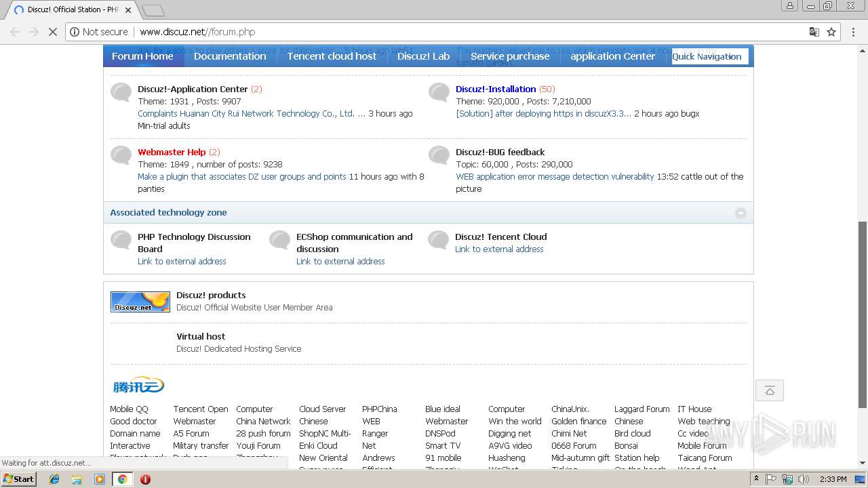
Task: Click Discuz!-Installation forum bubble icon
Action: click(x=439, y=92)
